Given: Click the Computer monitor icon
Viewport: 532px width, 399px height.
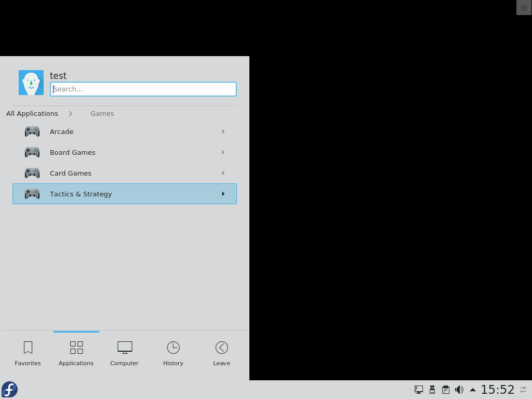Looking at the screenshot, I should [125, 348].
